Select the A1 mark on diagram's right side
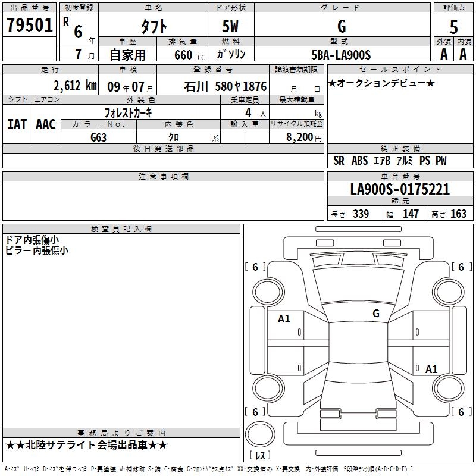Screen dimensions: 476x476 coord(431,369)
